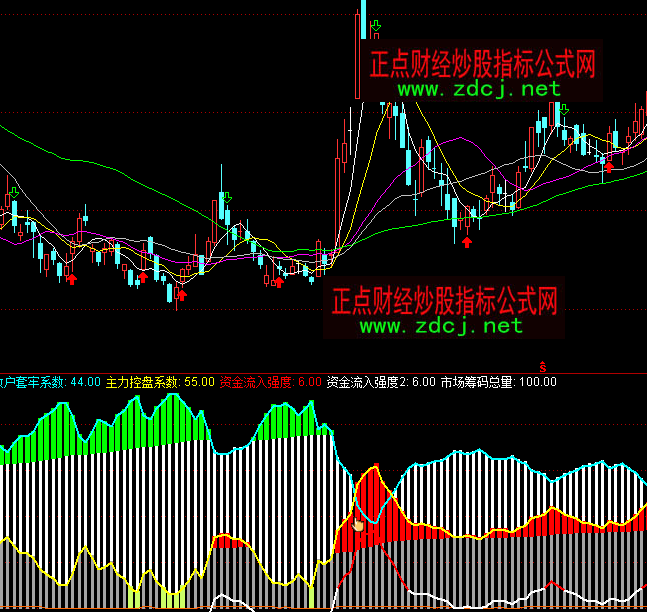Click the upper 正点财经炒股指标公式网 title

pos(482,65)
